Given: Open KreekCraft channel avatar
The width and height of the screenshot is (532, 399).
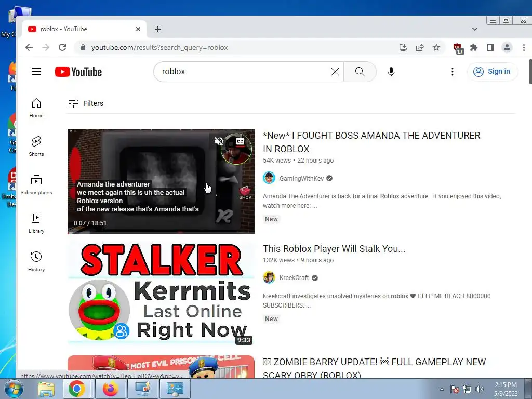Looking at the screenshot, I should 269,277.
